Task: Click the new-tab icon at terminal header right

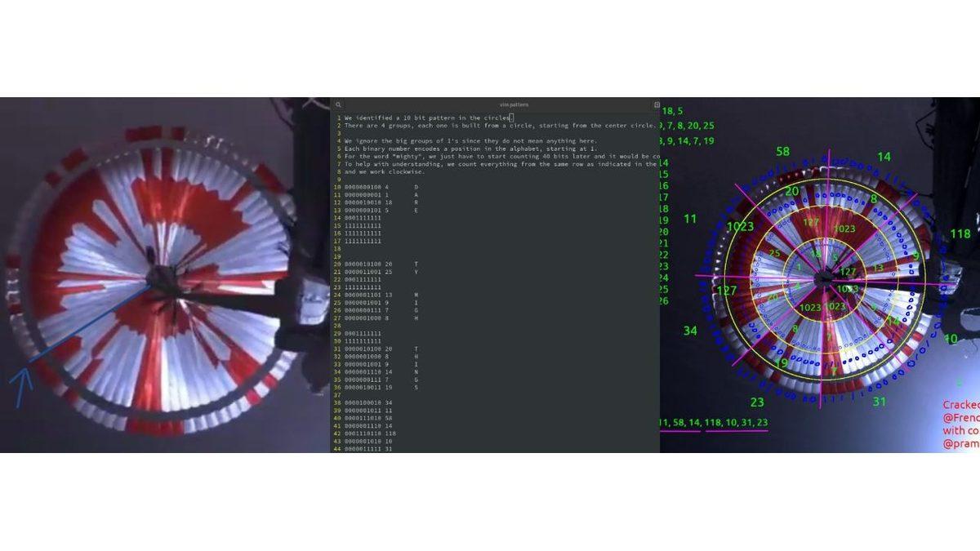Action: pos(656,105)
